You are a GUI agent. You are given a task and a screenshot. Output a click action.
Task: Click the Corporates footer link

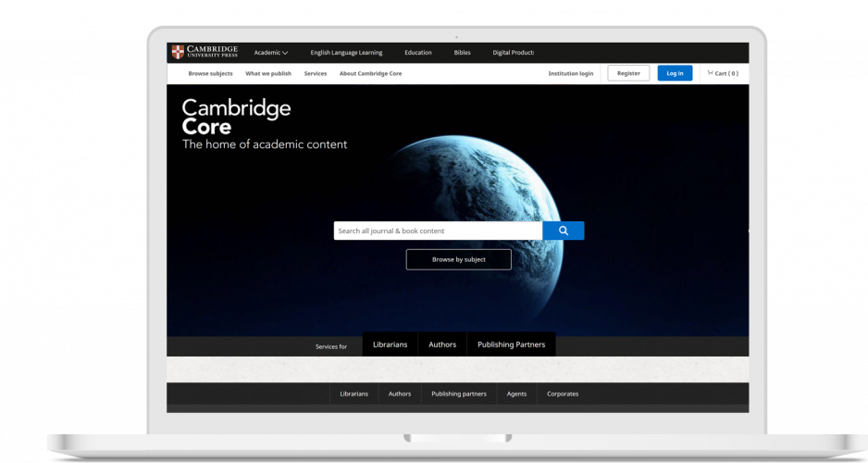[563, 394]
